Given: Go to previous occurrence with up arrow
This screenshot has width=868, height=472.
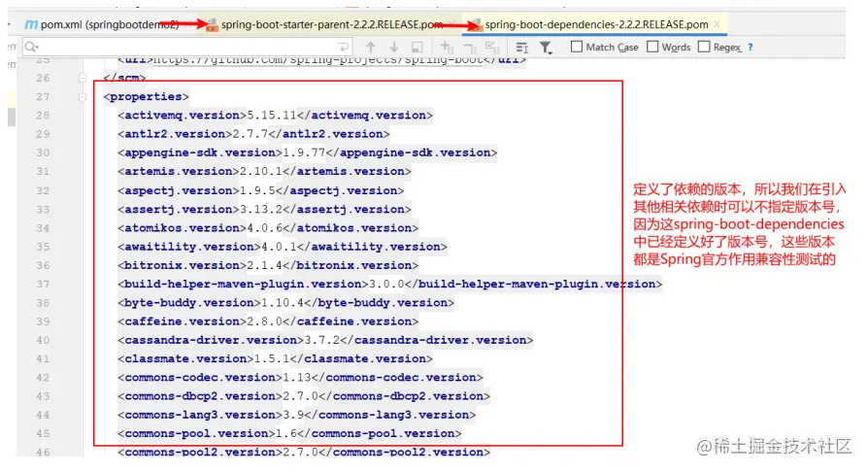Looking at the screenshot, I should point(371,47).
